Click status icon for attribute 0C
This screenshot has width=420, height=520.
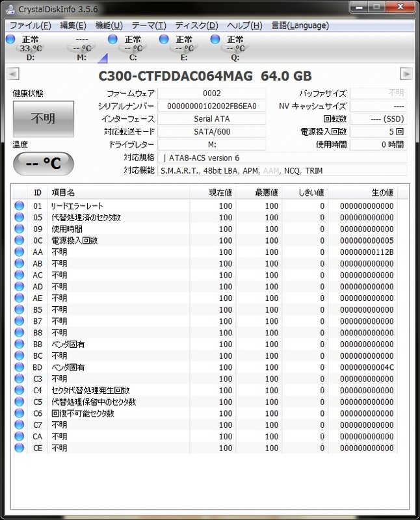pyautogui.click(x=20, y=240)
